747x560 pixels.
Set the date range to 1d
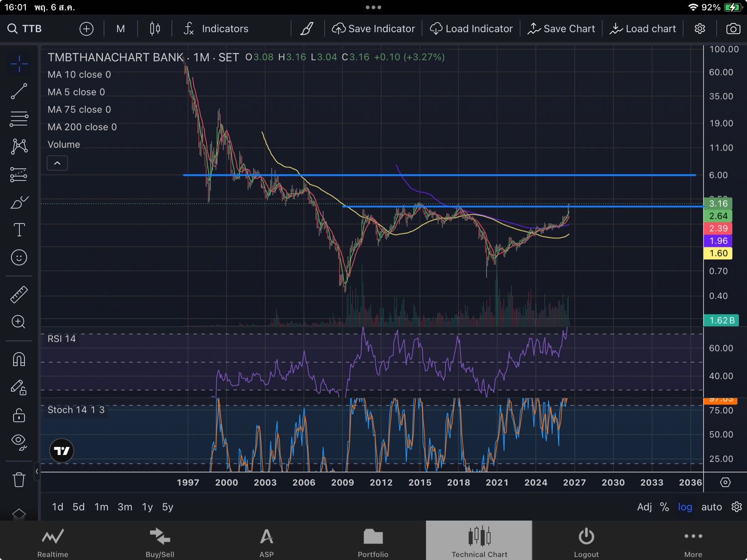pyautogui.click(x=58, y=507)
